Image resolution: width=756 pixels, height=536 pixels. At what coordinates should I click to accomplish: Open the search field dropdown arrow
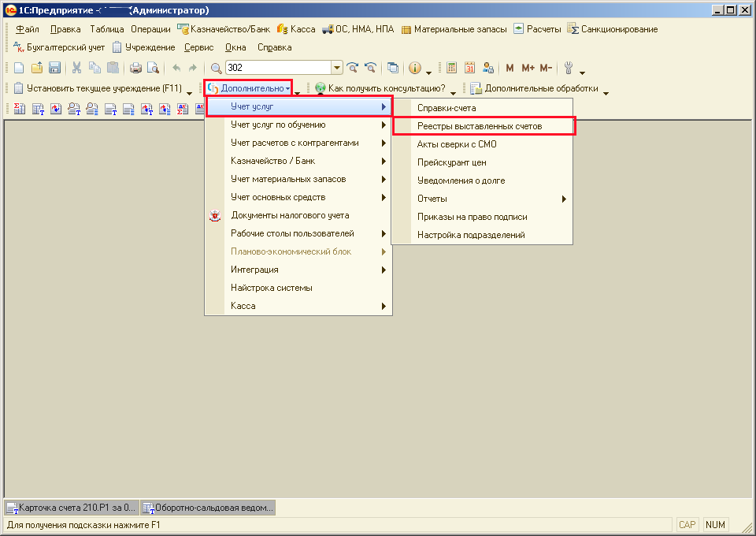pos(337,68)
